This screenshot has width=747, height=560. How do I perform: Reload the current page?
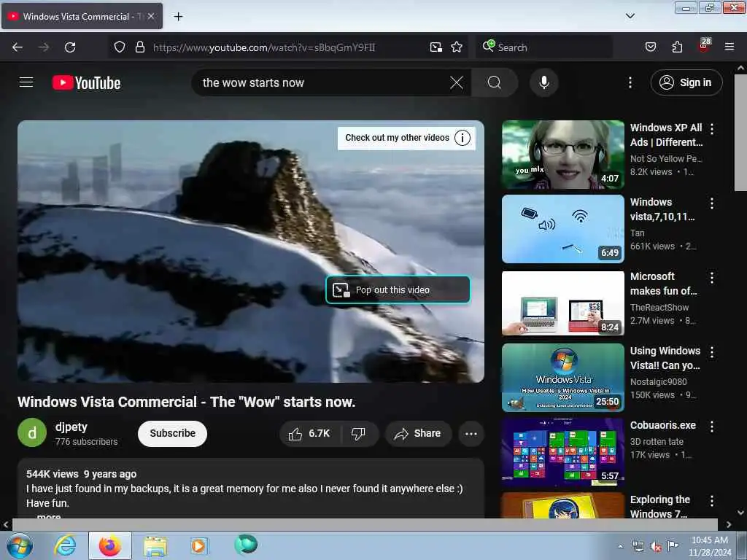[x=70, y=47]
